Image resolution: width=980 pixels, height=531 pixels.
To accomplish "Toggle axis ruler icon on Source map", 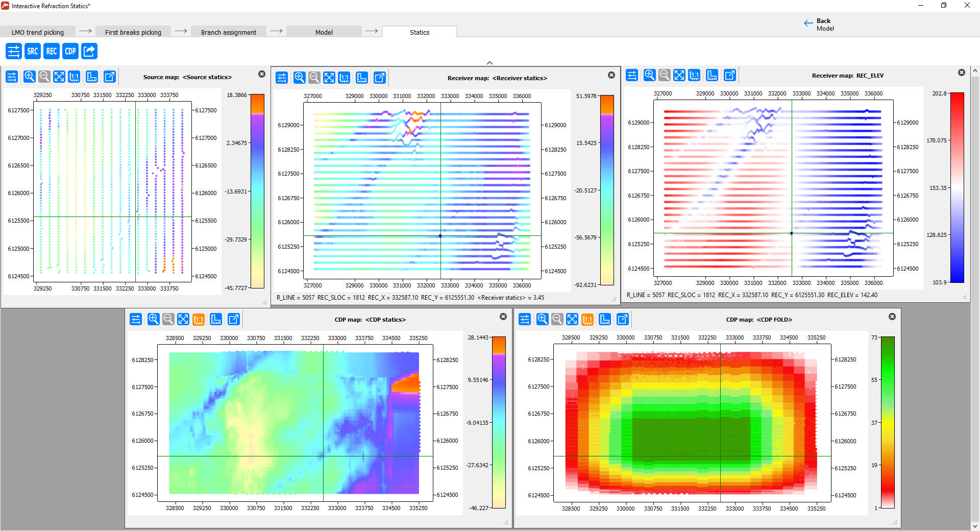I will tap(92, 77).
